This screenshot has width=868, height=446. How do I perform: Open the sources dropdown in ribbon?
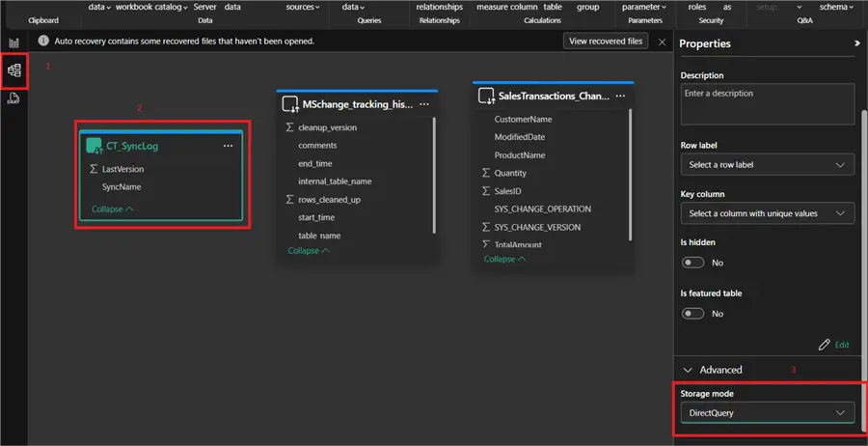tap(303, 7)
